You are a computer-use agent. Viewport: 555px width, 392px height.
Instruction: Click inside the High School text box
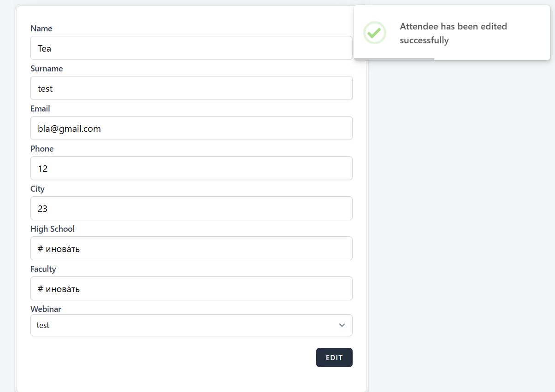coord(191,249)
